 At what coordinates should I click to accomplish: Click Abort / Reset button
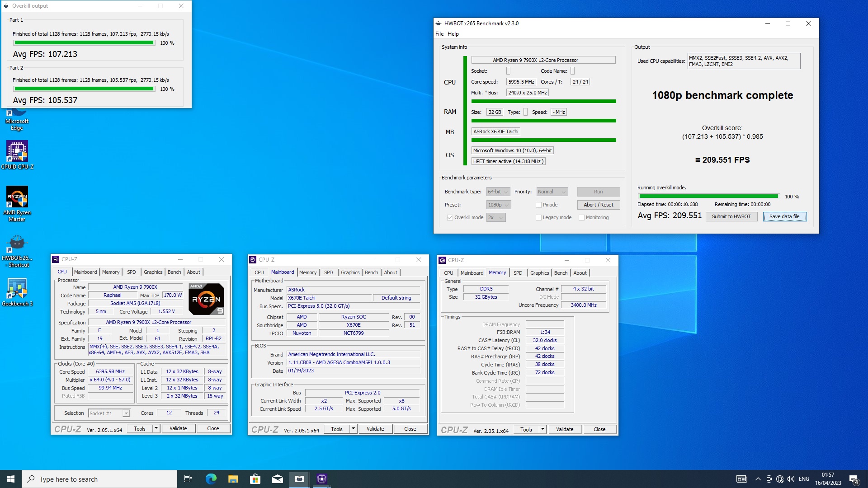pos(599,205)
